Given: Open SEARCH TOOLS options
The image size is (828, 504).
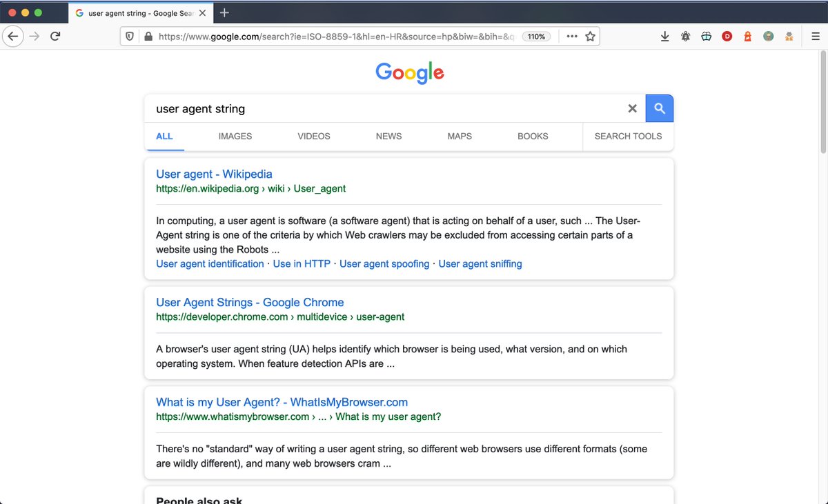Looking at the screenshot, I should (x=628, y=137).
